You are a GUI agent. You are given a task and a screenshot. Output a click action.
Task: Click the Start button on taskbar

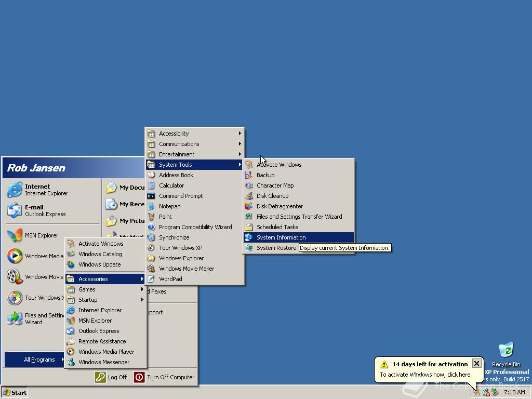tap(15, 392)
